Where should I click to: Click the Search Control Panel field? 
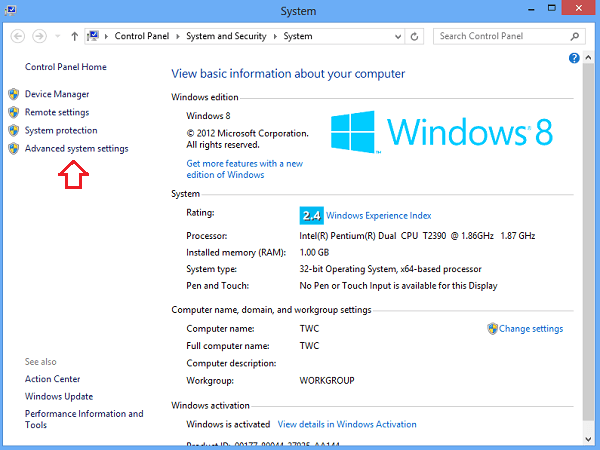(x=509, y=36)
